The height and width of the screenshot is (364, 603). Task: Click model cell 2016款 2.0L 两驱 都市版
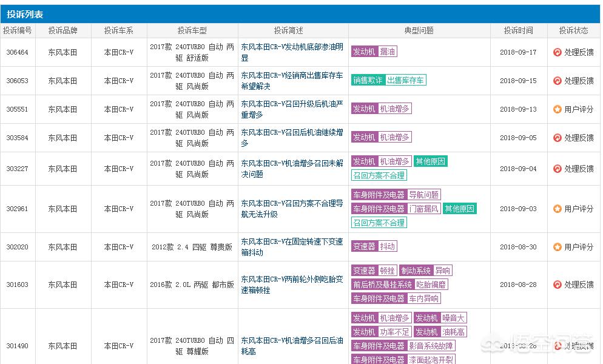coord(192,285)
